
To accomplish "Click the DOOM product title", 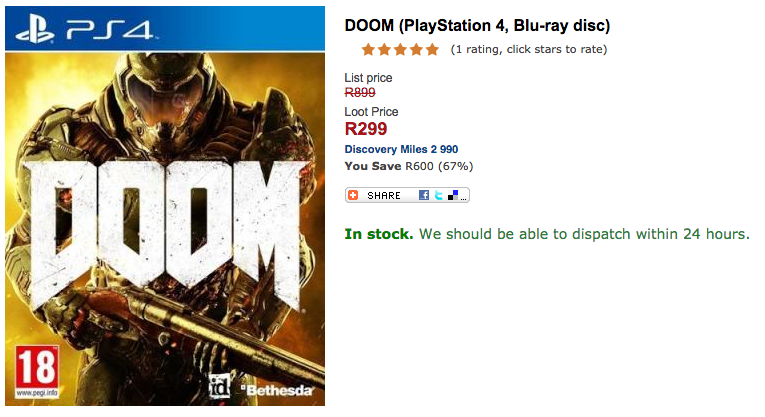I will click(x=477, y=25).
